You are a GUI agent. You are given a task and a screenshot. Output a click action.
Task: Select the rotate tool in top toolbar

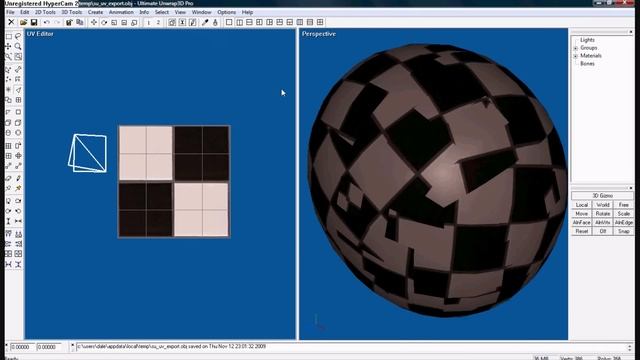click(104, 22)
